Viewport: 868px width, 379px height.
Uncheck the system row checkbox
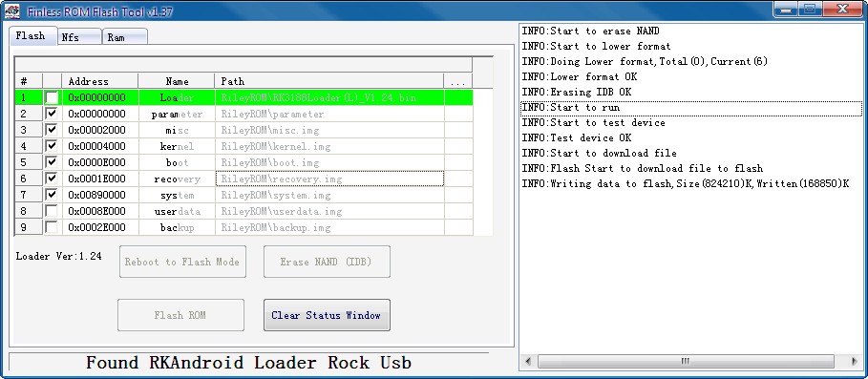click(52, 195)
